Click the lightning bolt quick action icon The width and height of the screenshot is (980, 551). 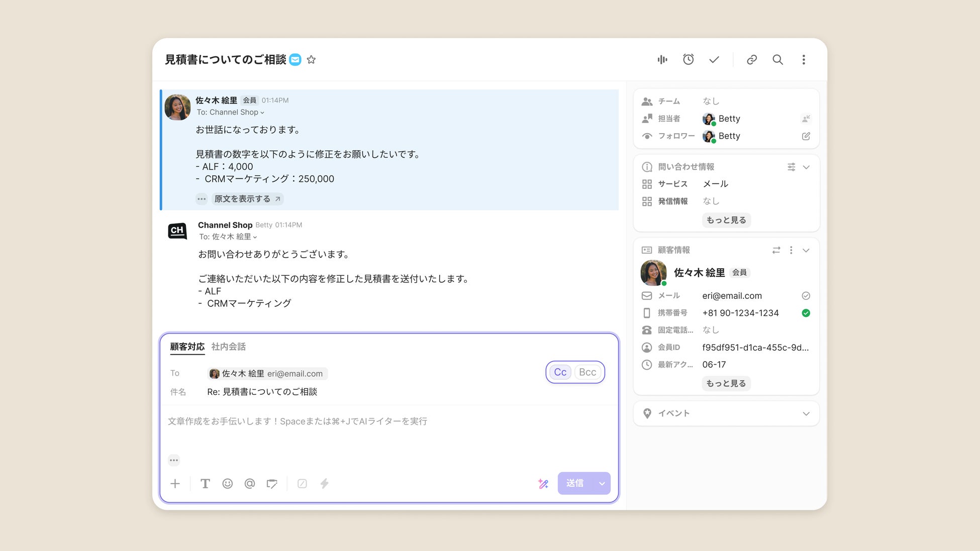(324, 483)
